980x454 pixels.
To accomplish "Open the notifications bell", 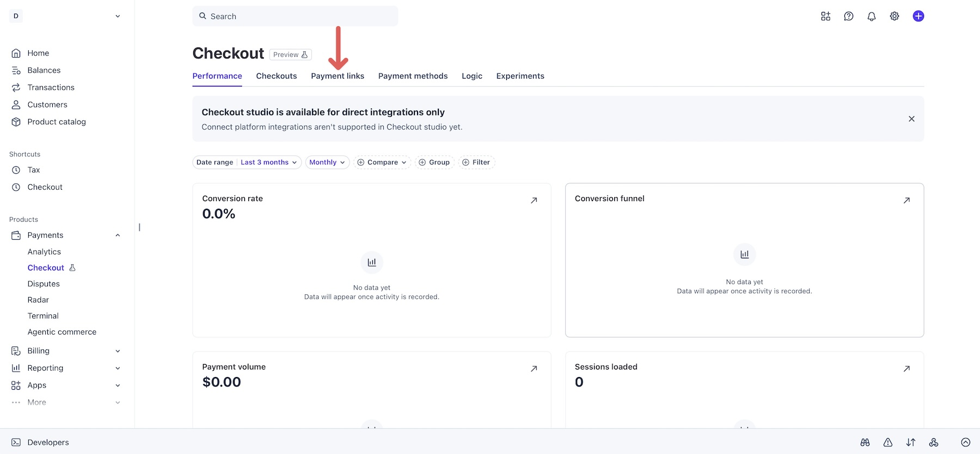I will [871, 16].
